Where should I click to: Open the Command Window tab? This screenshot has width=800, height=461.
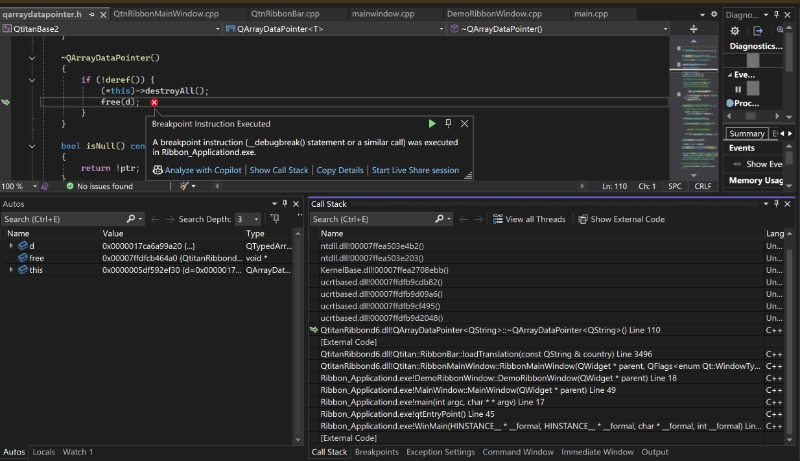[x=518, y=452]
